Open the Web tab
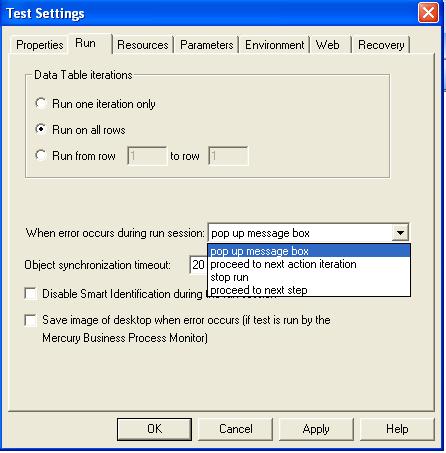 point(330,45)
